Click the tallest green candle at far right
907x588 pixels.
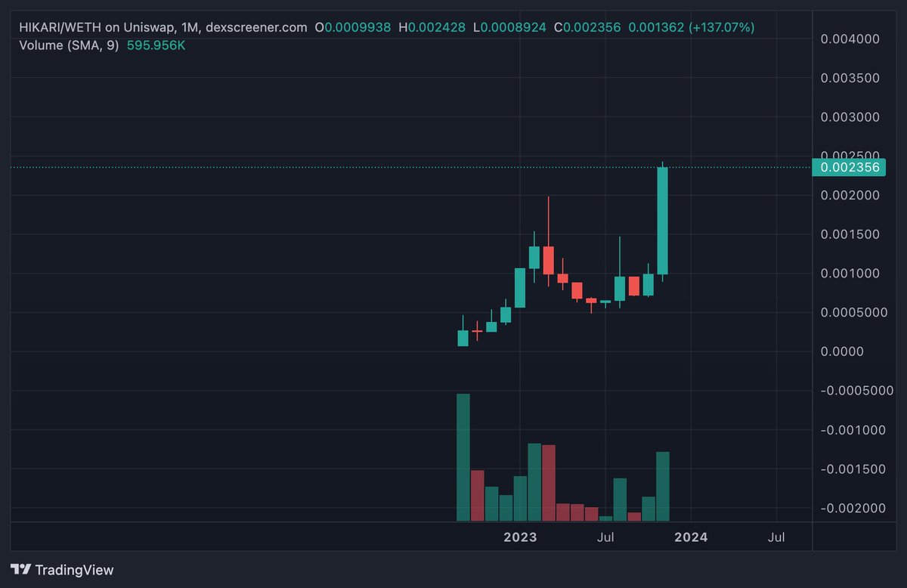(662, 220)
